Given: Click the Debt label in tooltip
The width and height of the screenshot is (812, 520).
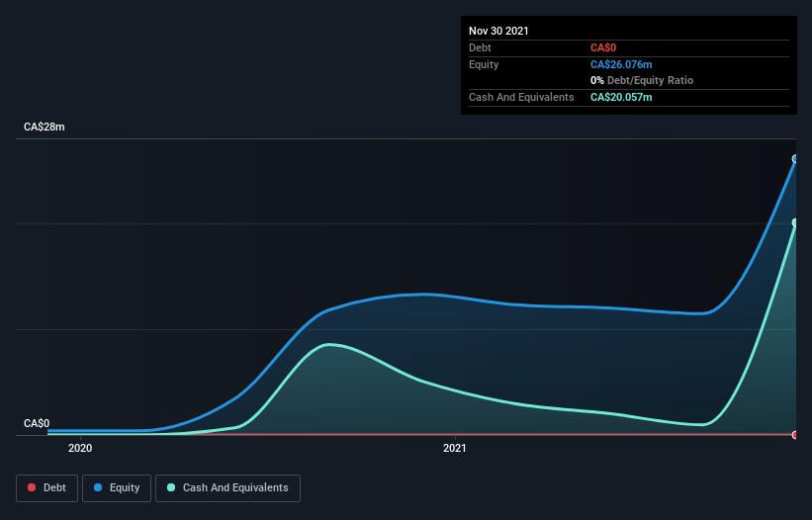Looking at the screenshot, I should click(480, 47).
